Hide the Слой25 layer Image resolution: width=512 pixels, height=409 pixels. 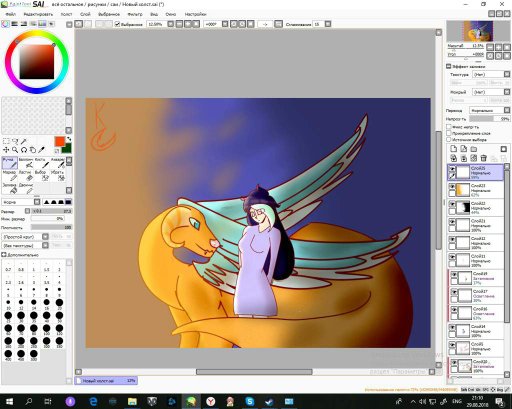[x=452, y=169]
